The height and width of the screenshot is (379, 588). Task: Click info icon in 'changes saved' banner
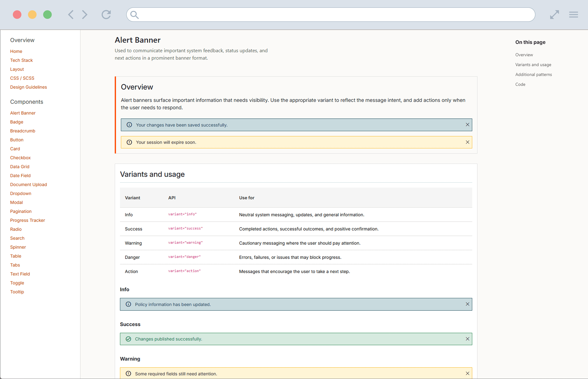pos(129,125)
